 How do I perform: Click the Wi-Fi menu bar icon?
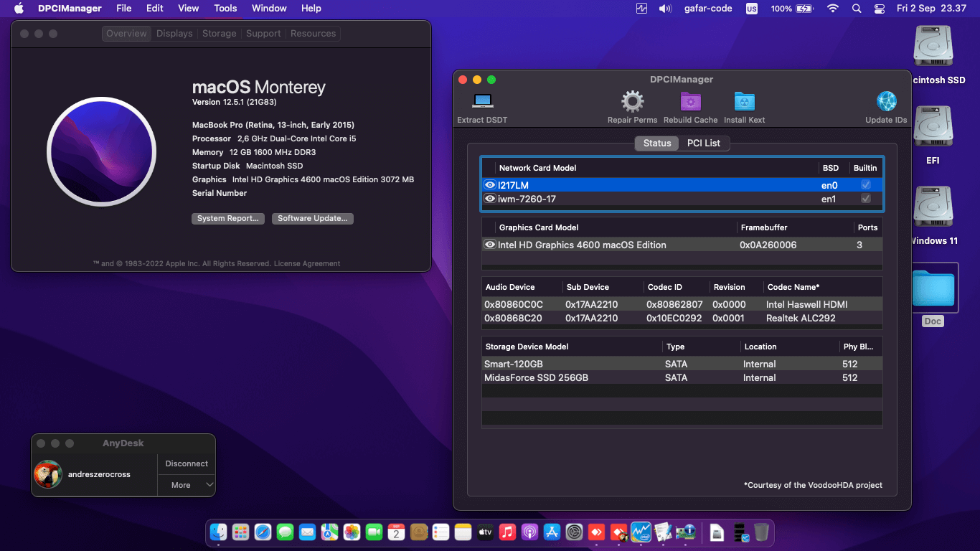pos(833,9)
